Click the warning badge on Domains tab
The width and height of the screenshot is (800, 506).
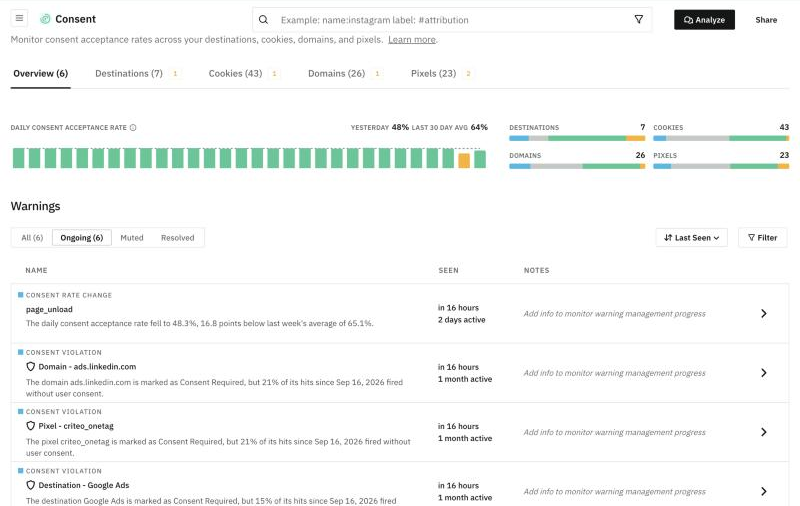(x=377, y=73)
